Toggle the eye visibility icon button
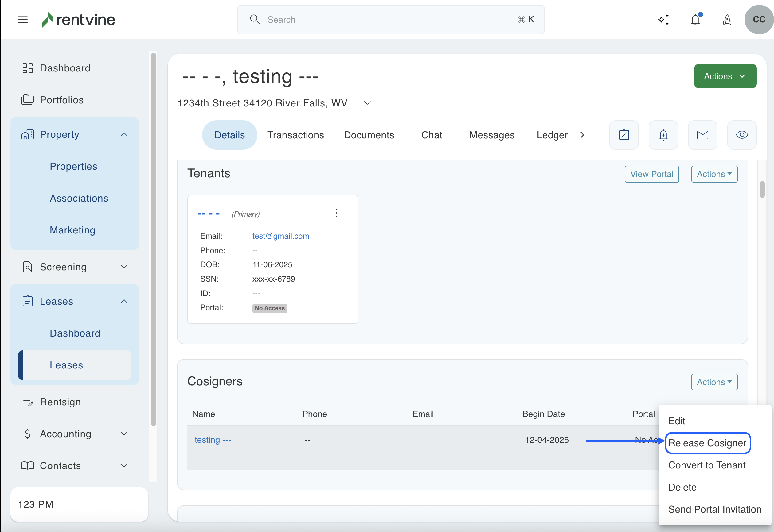 (742, 135)
